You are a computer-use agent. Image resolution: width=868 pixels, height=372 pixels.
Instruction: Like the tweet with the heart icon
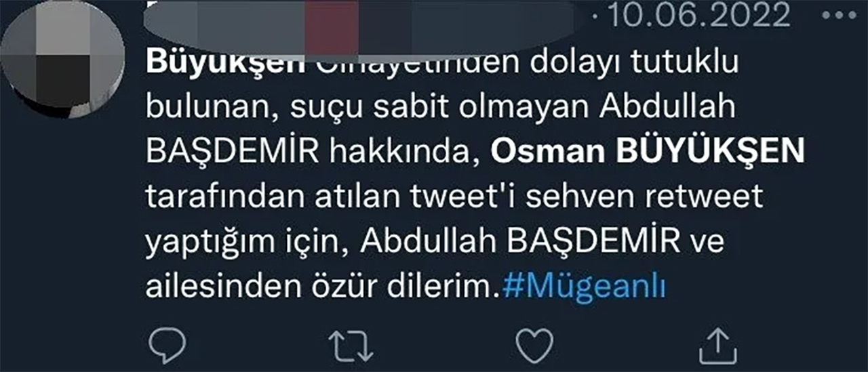[x=534, y=345]
